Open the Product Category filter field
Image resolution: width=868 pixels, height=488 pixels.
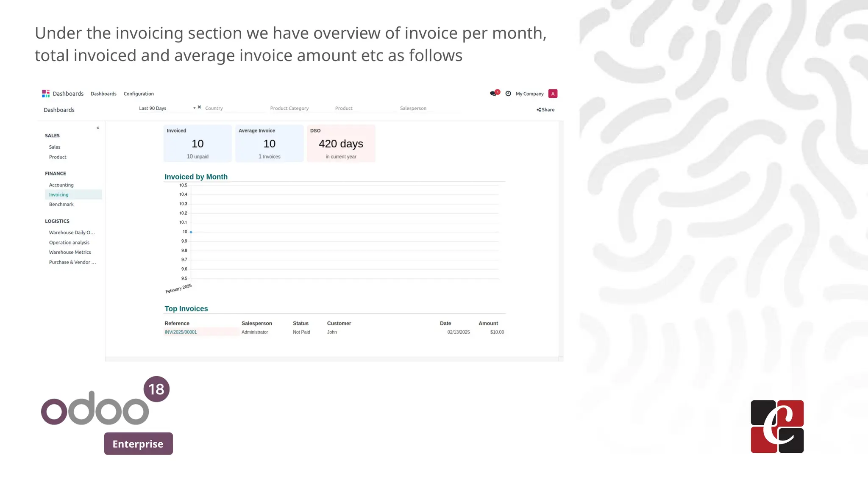point(300,108)
